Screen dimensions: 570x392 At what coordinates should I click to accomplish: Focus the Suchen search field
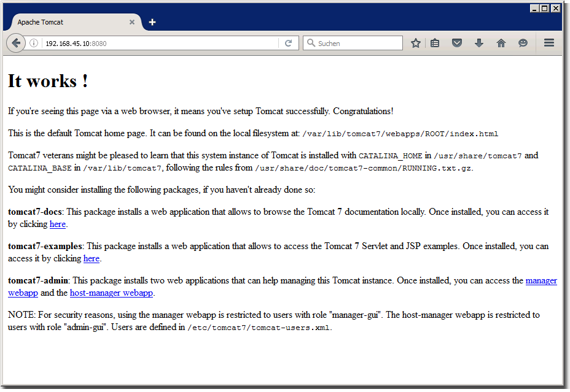(x=356, y=44)
